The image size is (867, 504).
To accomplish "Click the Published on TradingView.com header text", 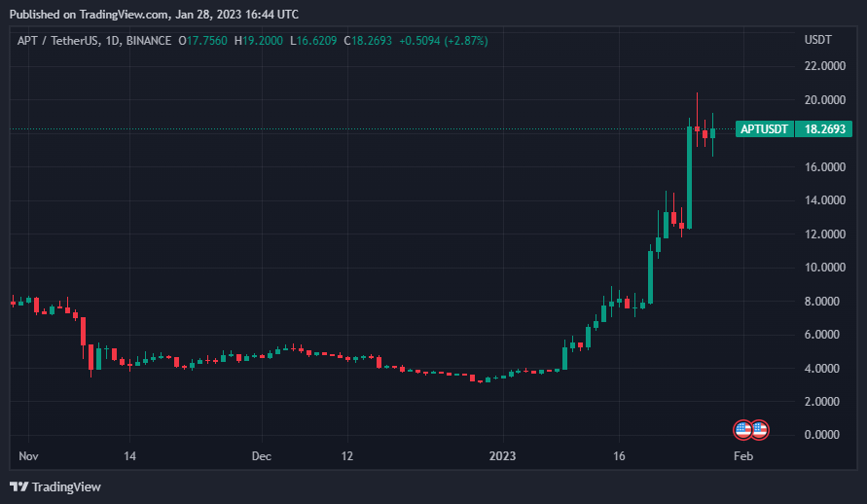I will [x=154, y=15].
